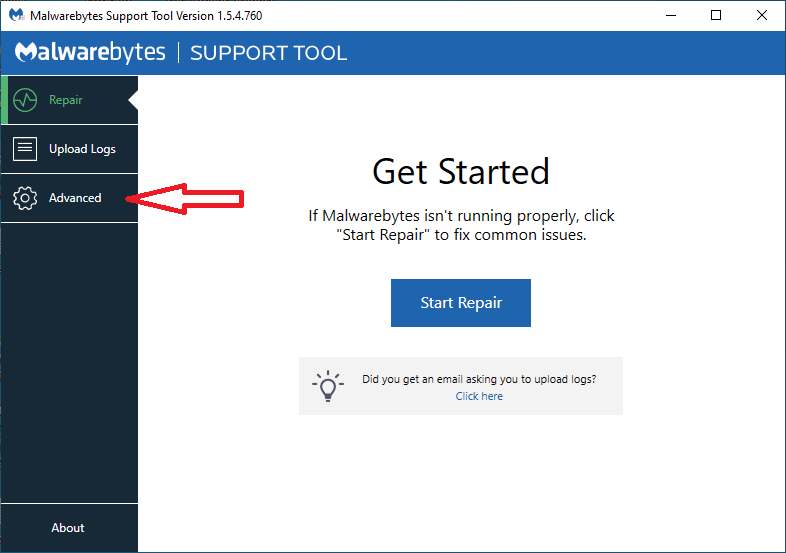
Task: Click the lightbulb tip icon
Action: (x=328, y=386)
